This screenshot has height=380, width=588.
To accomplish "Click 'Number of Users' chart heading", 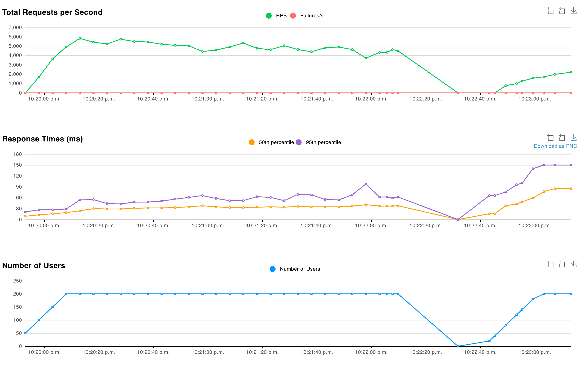I will pyautogui.click(x=34, y=266).
